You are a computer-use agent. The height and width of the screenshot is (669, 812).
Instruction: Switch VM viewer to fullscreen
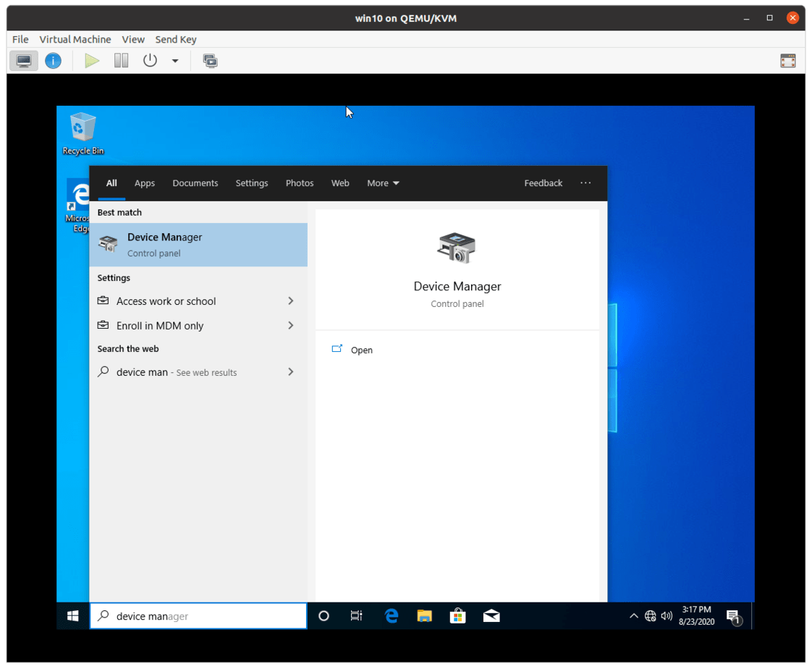[787, 61]
